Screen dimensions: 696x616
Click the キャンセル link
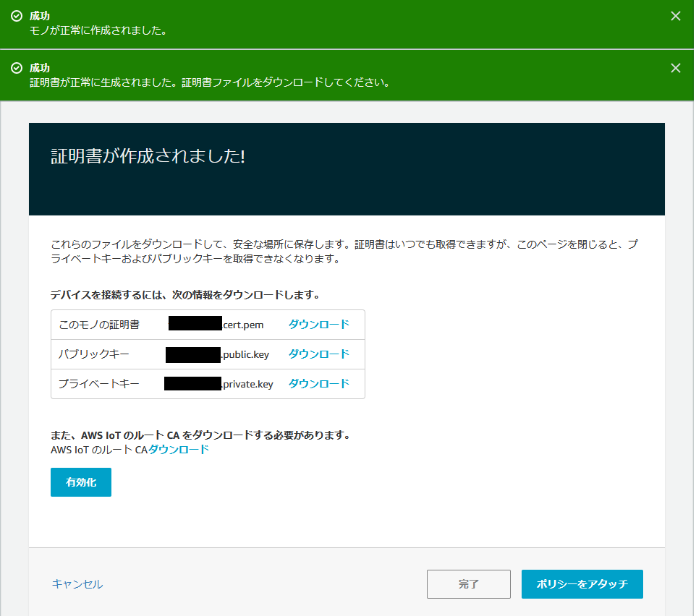click(77, 584)
